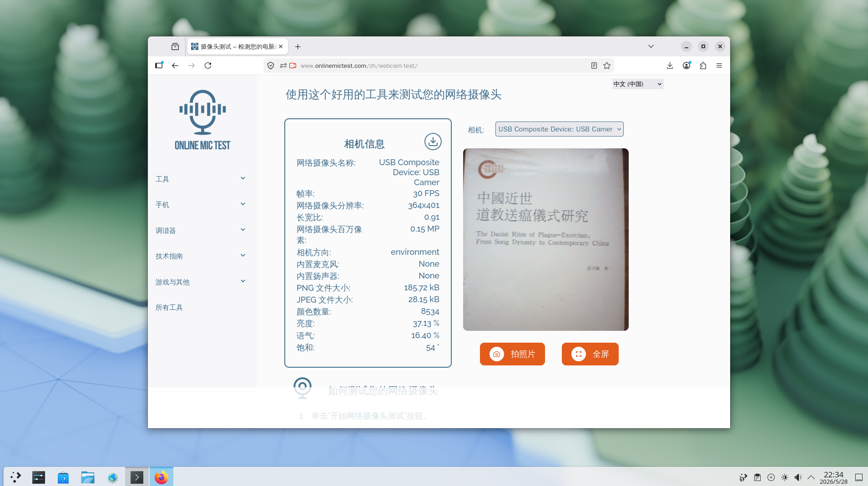The image size is (868, 486).
Task: Open the system settings taskbar icon
Action: [39, 477]
